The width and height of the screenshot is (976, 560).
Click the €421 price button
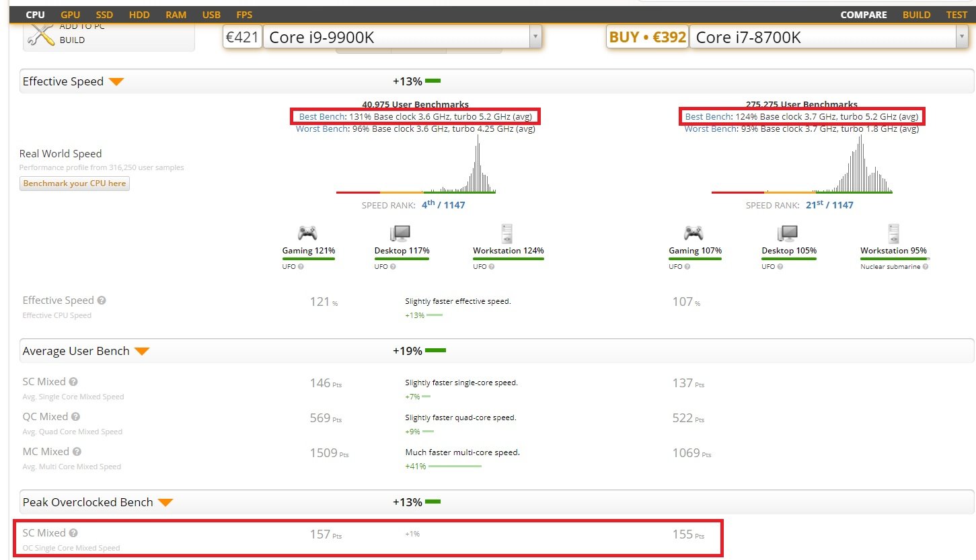(242, 37)
